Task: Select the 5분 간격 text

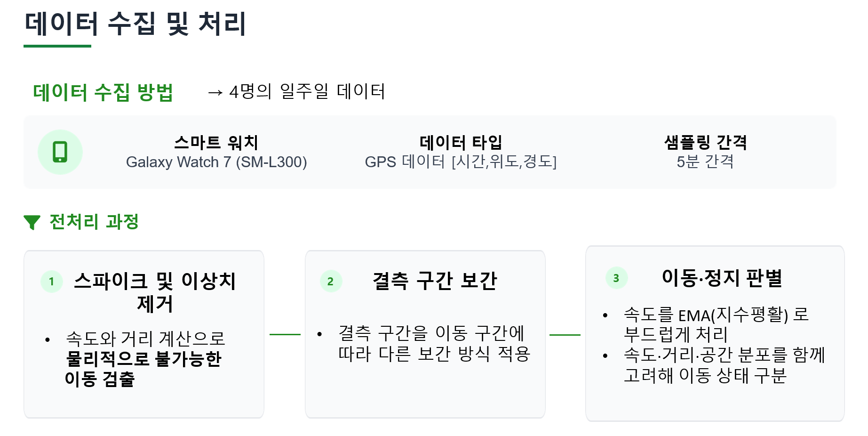Action: click(x=705, y=162)
